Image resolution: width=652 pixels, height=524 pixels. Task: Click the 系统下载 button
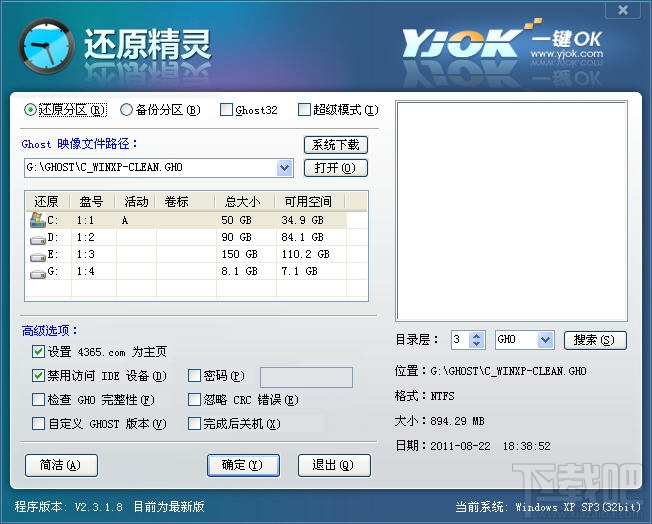(x=336, y=145)
